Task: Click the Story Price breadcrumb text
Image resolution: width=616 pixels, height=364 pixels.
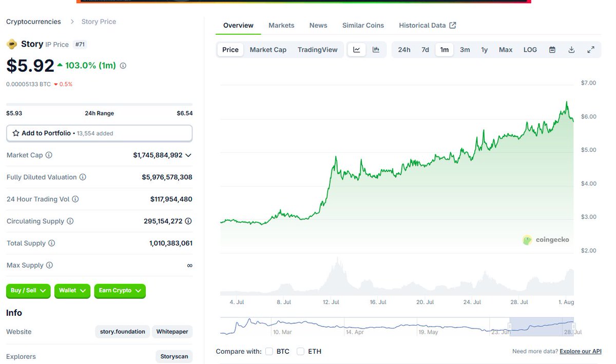Action: coord(99,22)
